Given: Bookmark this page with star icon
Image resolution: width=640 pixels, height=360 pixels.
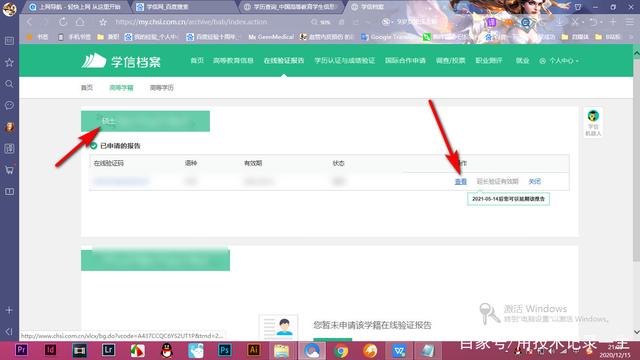Looking at the screenshot, I should 103,22.
